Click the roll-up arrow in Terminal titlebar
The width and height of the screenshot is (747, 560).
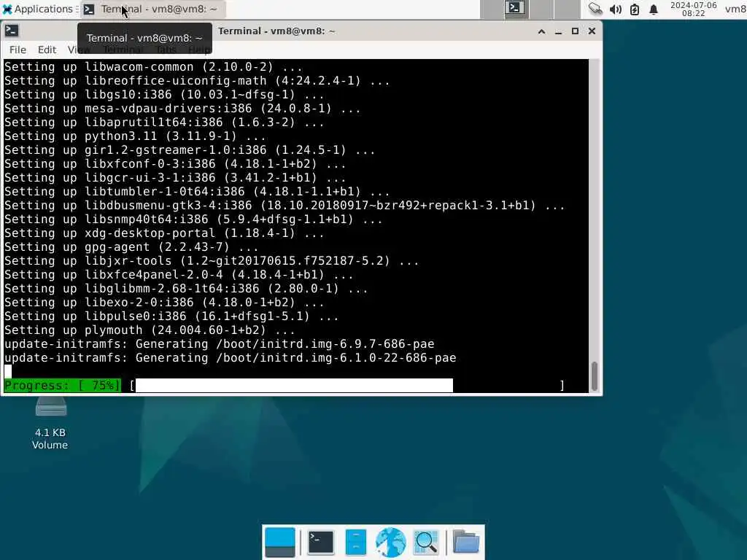[542, 31]
